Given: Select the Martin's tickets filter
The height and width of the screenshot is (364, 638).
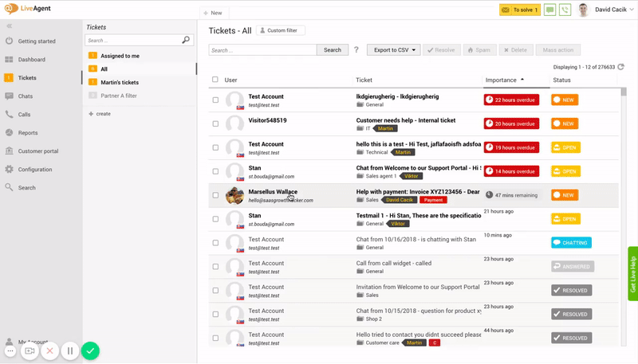Looking at the screenshot, I should 120,82.
